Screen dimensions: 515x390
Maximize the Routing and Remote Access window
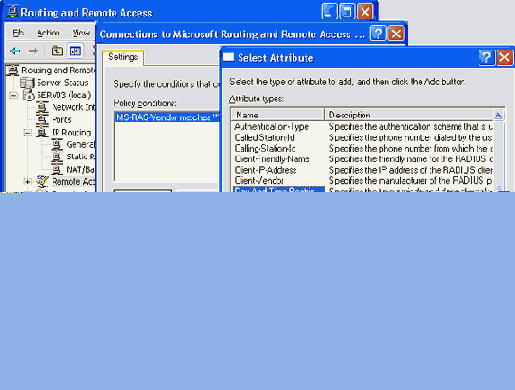point(347,12)
